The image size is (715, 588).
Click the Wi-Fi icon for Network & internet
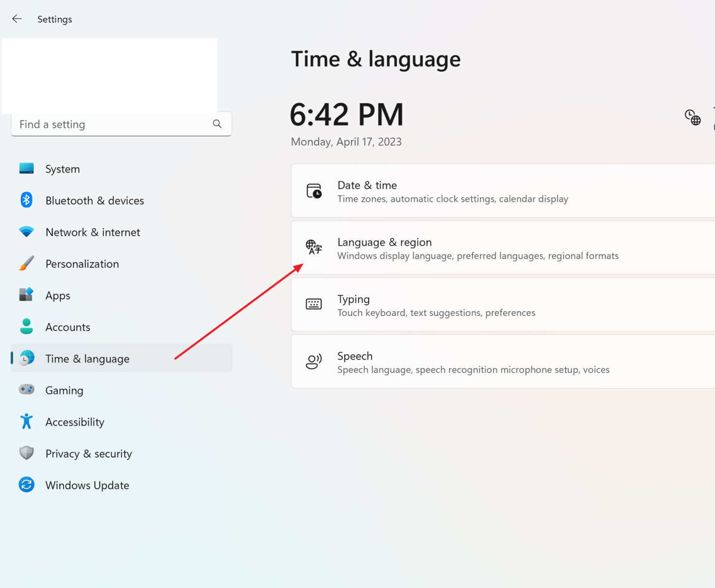tap(27, 232)
